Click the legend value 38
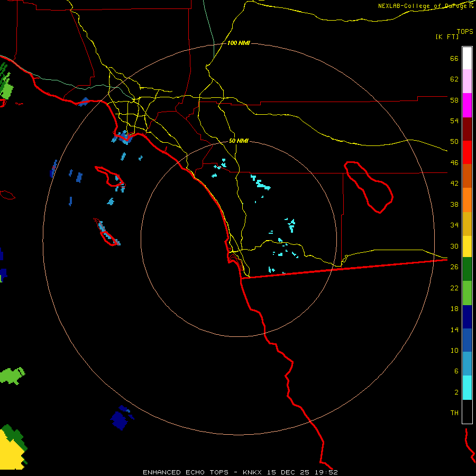476x476 pixels. (454, 204)
